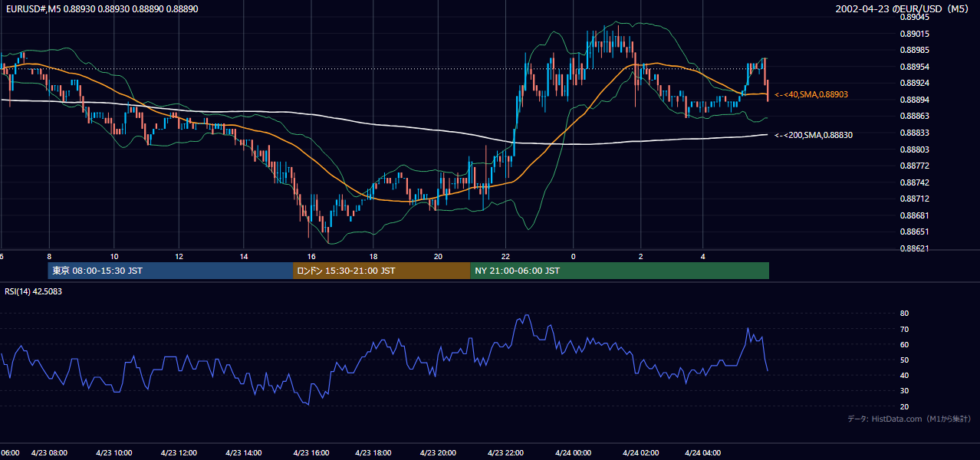Click the NY 21:00-06:00 JST session bar
Screen dimensions: 980x460
pos(620,271)
